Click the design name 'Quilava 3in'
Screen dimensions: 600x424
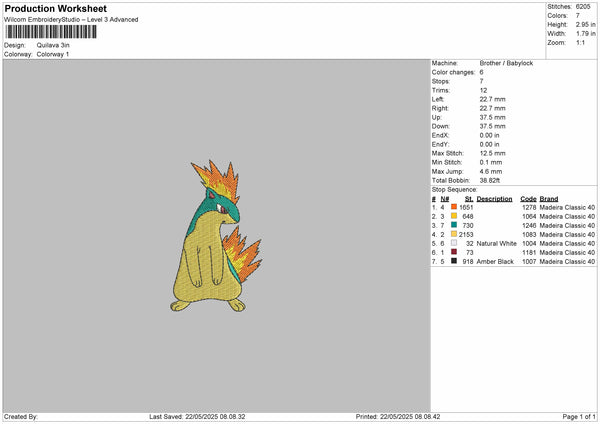point(53,45)
